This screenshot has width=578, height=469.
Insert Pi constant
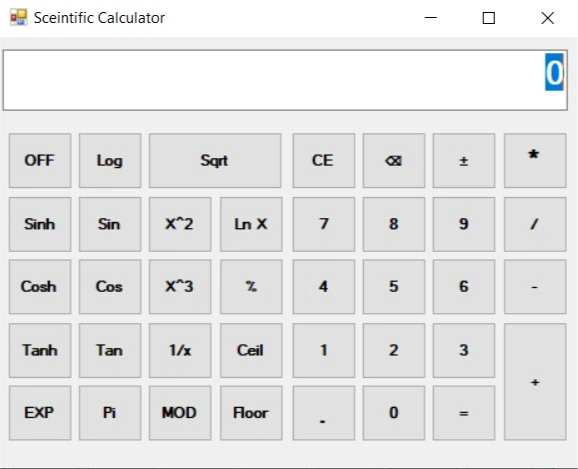tap(110, 413)
